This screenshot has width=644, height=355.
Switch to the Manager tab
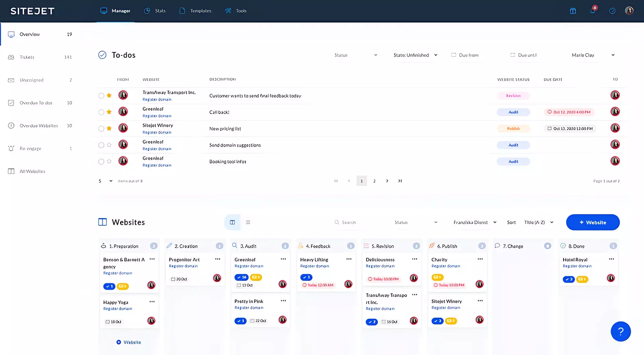(115, 11)
